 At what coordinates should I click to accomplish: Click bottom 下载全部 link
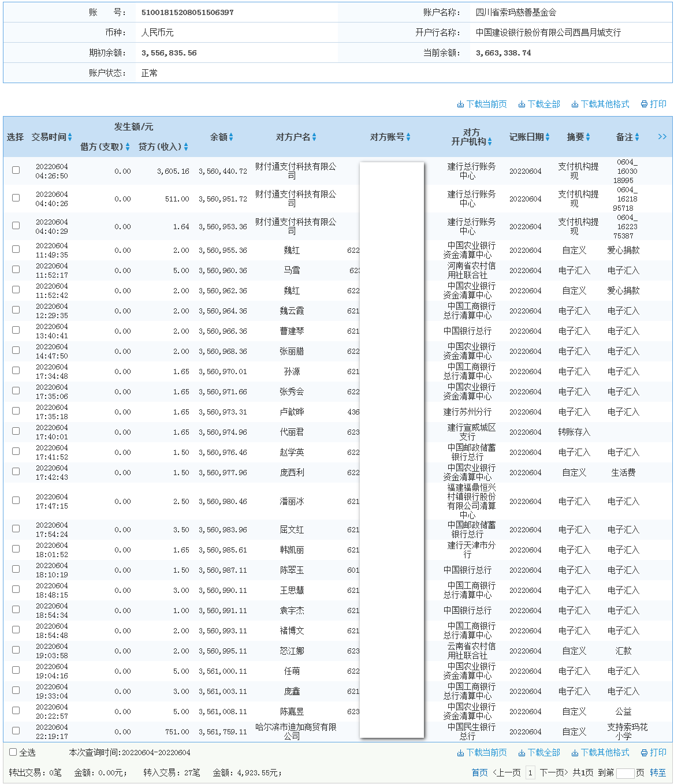544,753
